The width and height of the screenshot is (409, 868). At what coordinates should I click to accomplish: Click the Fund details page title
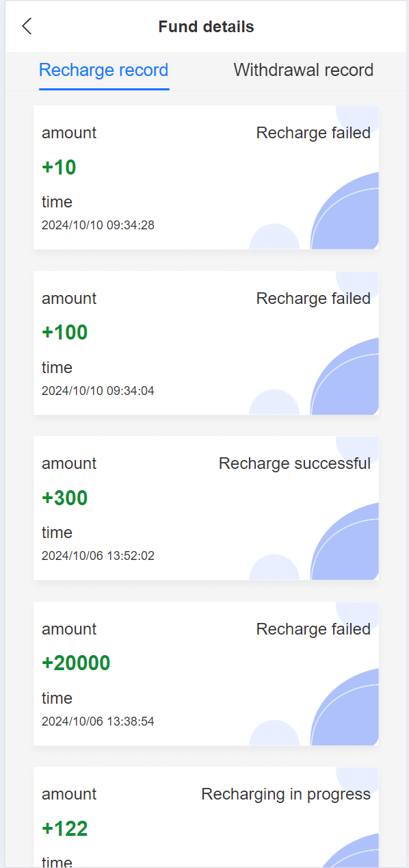206,27
